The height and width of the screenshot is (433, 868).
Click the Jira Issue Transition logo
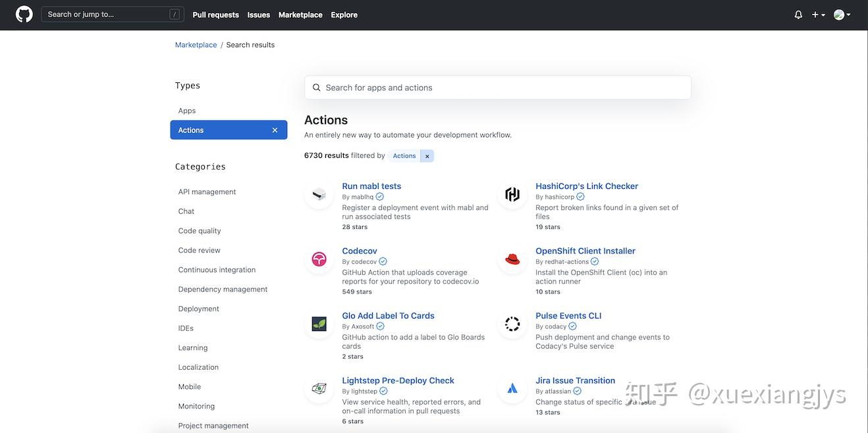(x=512, y=388)
